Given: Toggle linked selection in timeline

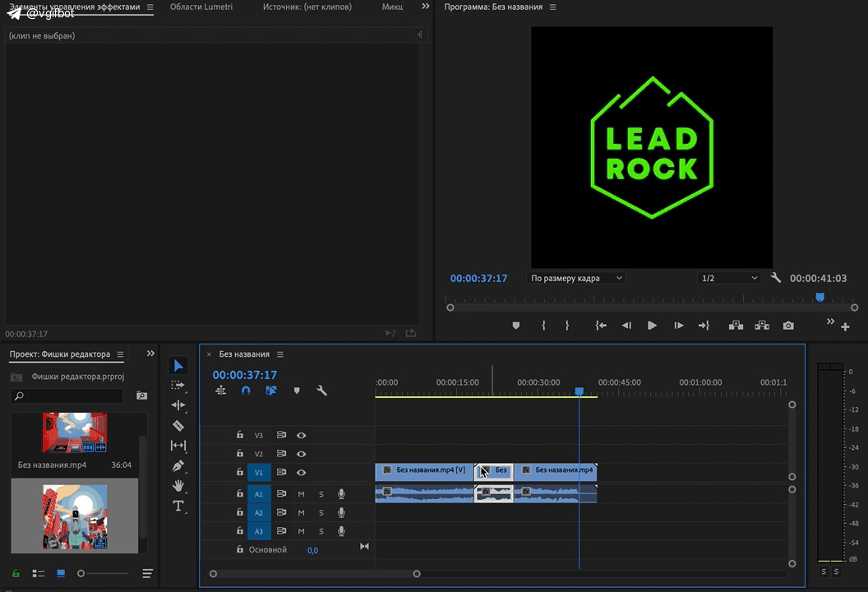Looking at the screenshot, I should pyautogui.click(x=270, y=391).
